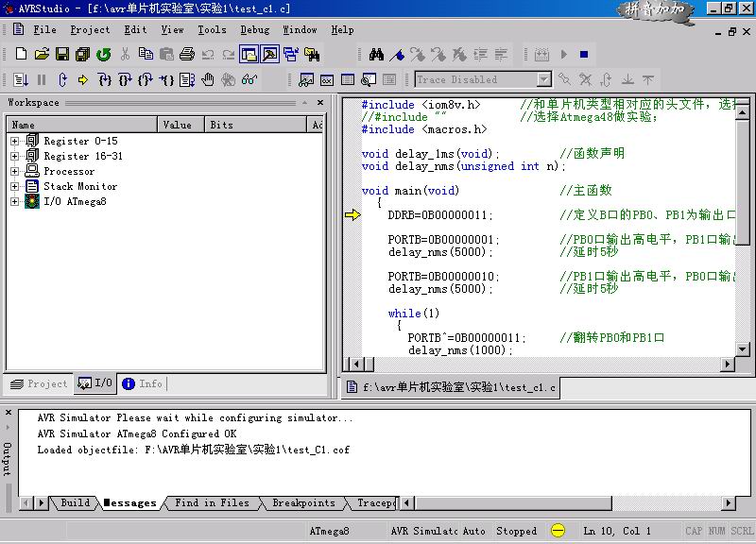The height and width of the screenshot is (544, 756).
Task: Switch to the Project workspace tab
Action: (39, 383)
